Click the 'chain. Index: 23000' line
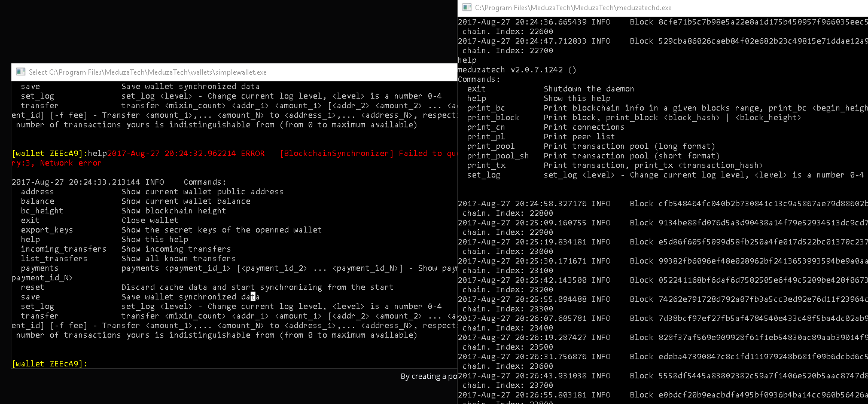868x404 pixels. tap(508, 252)
